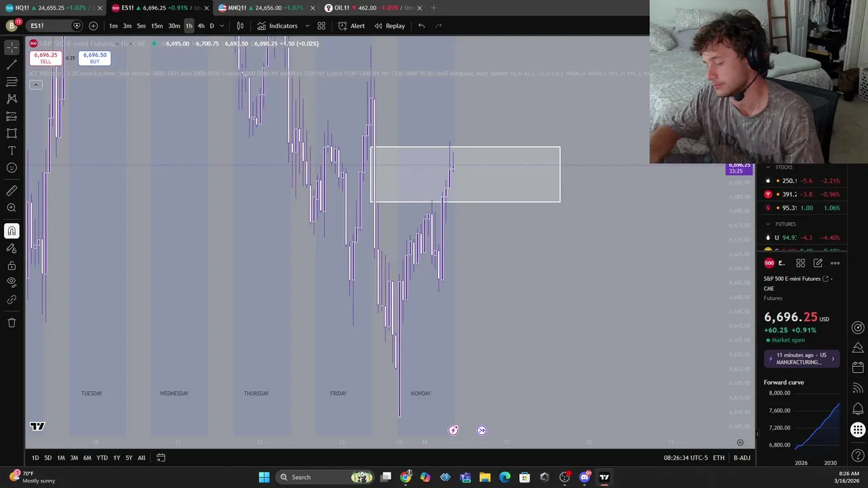The width and height of the screenshot is (868, 488).
Task: Open the timezone menu 08:26:34 UTC-5
Action: coord(686,457)
